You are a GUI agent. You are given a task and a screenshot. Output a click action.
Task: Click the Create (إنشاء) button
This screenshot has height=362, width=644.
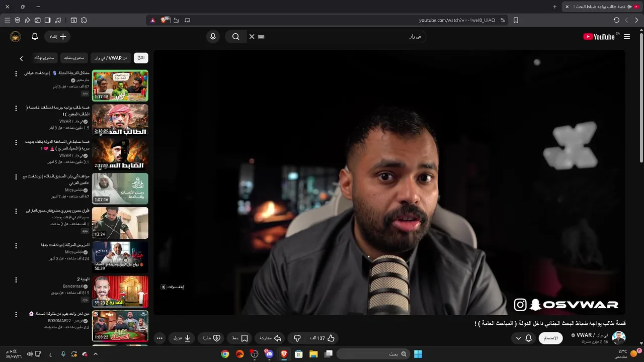pos(58,37)
